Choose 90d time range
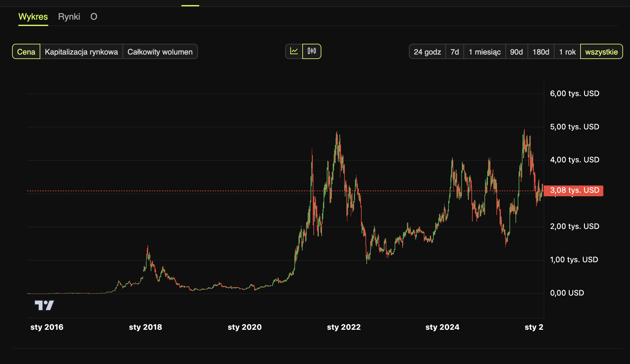This screenshot has width=630, height=364. (516, 52)
